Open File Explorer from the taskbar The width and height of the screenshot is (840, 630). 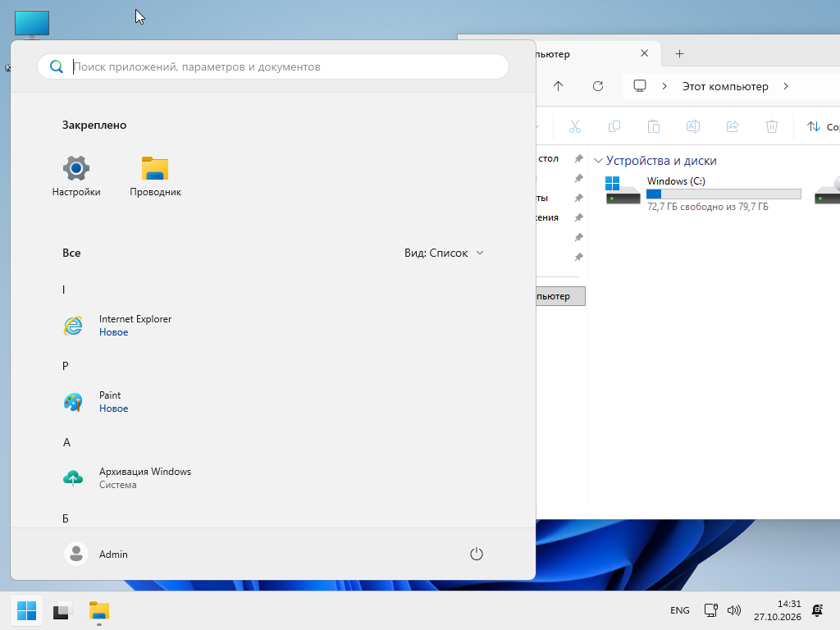click(x=99, y=610)
